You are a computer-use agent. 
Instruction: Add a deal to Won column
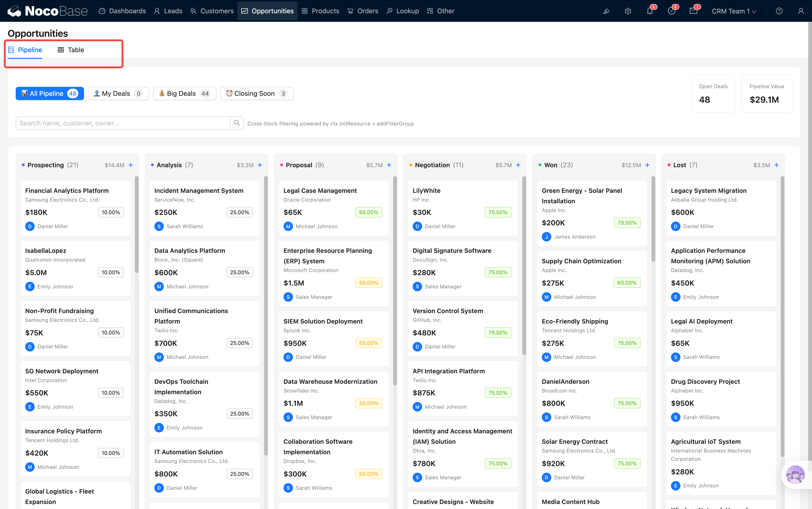tap(647, 165)
